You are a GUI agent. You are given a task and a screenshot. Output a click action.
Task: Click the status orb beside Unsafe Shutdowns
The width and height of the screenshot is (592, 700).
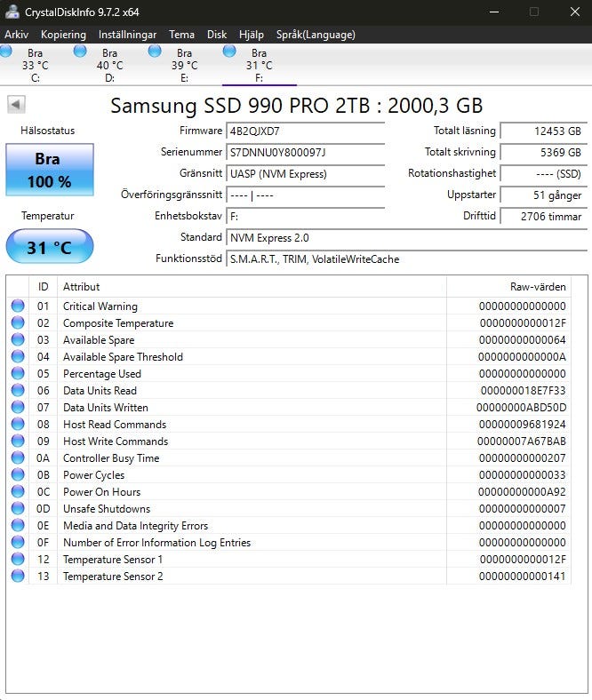tap(18, 508)
